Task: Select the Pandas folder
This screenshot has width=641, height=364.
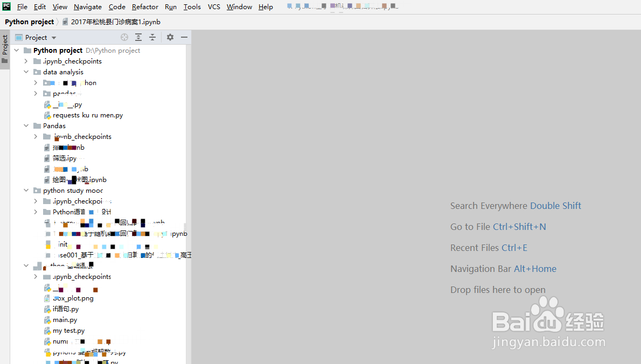Action: coord(54,126)
